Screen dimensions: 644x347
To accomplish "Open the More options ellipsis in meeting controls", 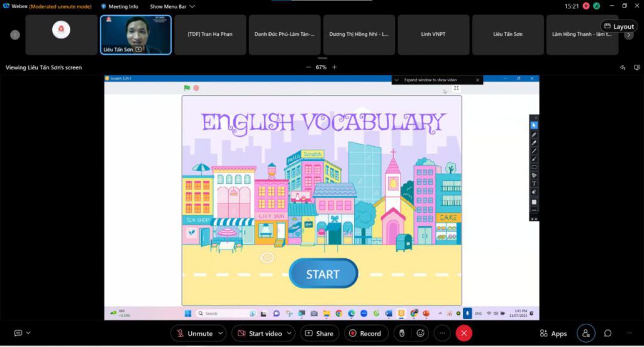I will point(441,333).
